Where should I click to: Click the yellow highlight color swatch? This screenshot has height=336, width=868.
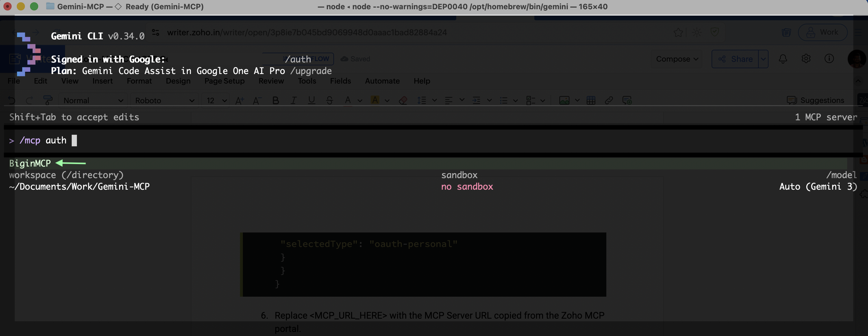[x=375, y=100]
